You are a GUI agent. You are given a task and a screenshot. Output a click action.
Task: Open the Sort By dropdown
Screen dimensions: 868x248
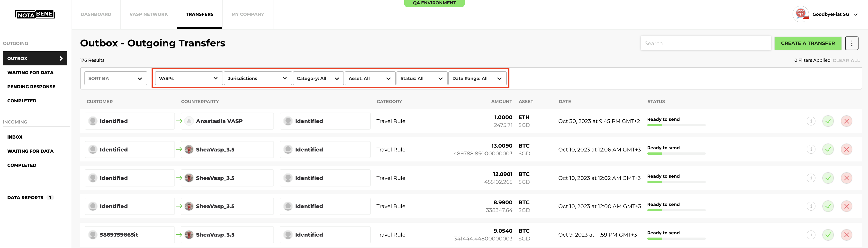tap(116, 78)
